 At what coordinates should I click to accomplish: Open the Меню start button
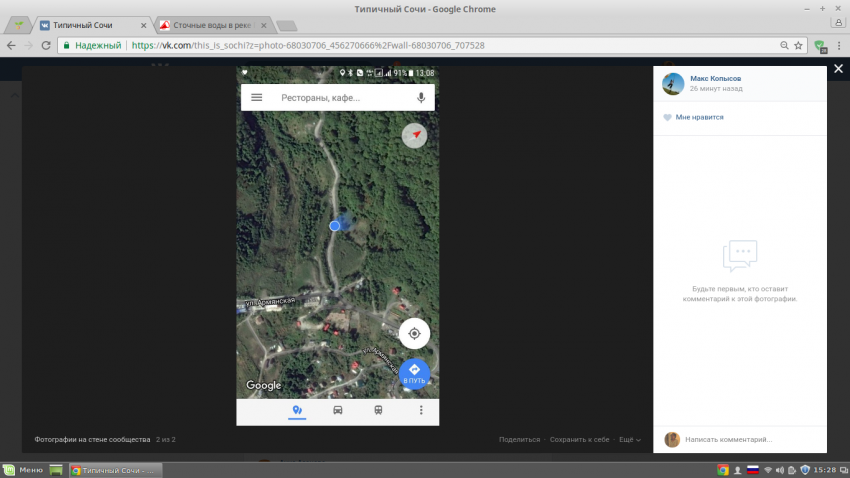tap(23, 469)
